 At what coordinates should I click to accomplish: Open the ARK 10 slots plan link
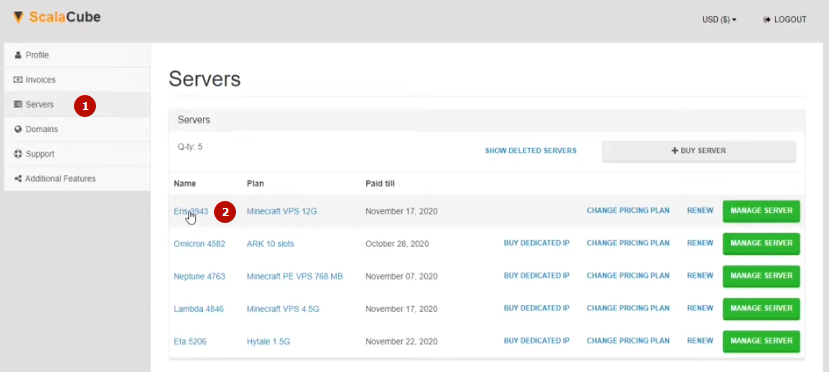tap(270, 244)
